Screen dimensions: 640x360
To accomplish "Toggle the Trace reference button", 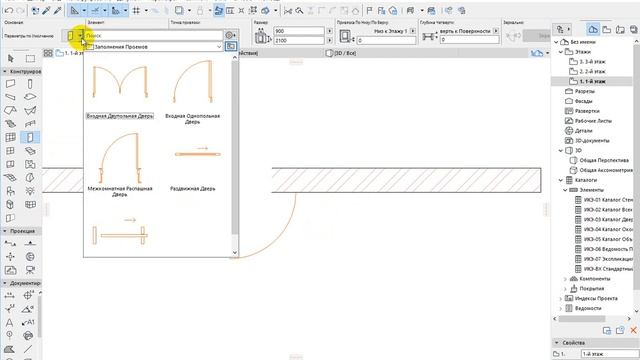I will click(x=179, y=11).
